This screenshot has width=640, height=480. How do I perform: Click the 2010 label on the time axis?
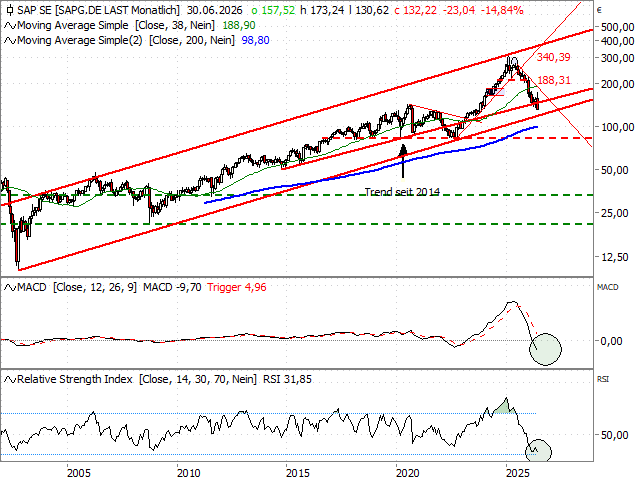click(189, 473)
